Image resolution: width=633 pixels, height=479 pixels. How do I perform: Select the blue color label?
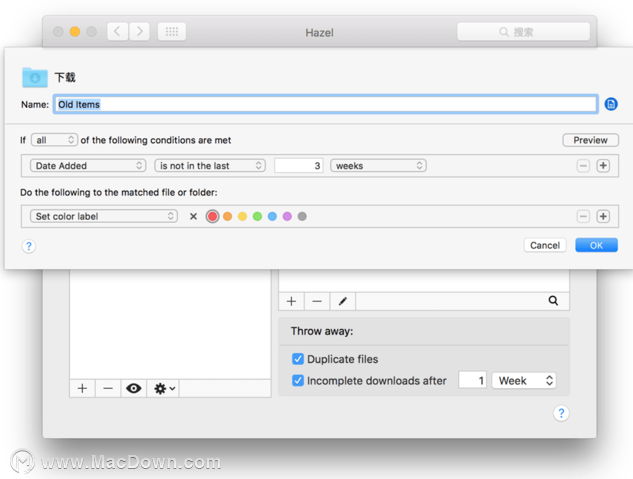click(272, 216)
